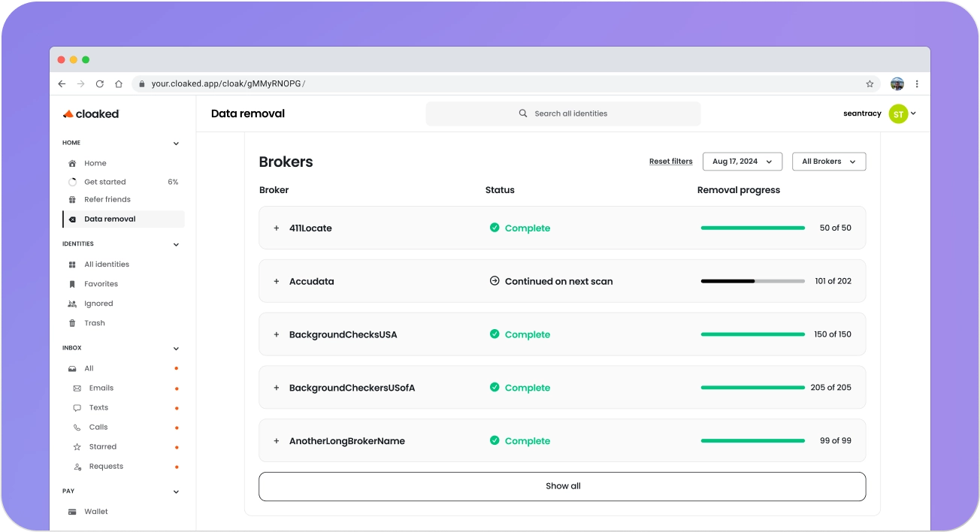
Task: Expand the 411Locate broker details
Action: (275, 228)
